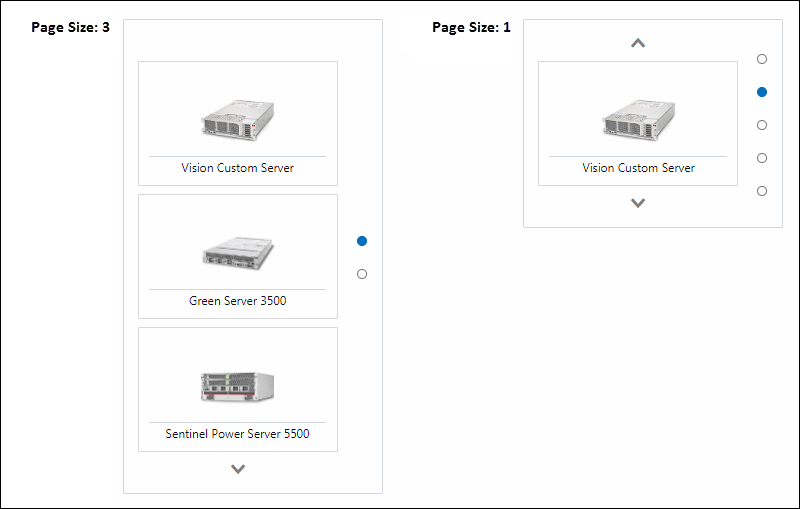
Task: Open the Green Server 3500 server image
Action: pyautogui.click(x=238, y=252)
